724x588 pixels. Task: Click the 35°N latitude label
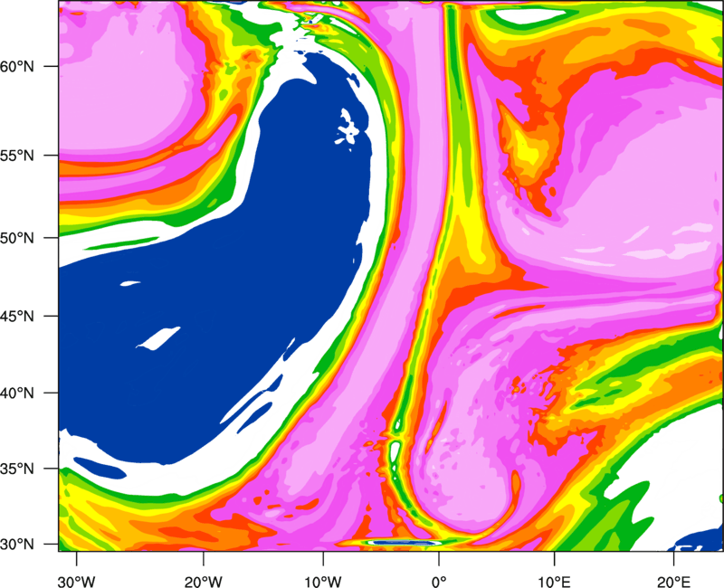click(x=17, y=469)
